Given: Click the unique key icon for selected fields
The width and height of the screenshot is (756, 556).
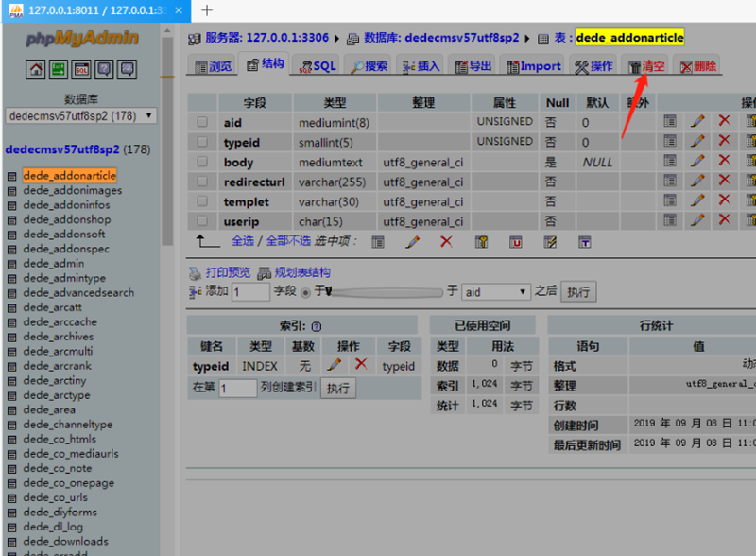Looking at the screenshot, I should (516, 242).
